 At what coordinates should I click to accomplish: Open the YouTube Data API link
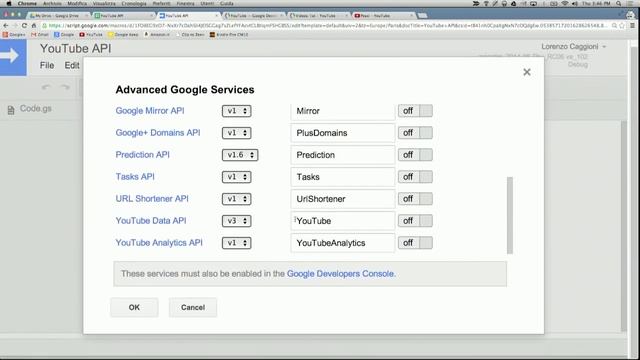151,221
